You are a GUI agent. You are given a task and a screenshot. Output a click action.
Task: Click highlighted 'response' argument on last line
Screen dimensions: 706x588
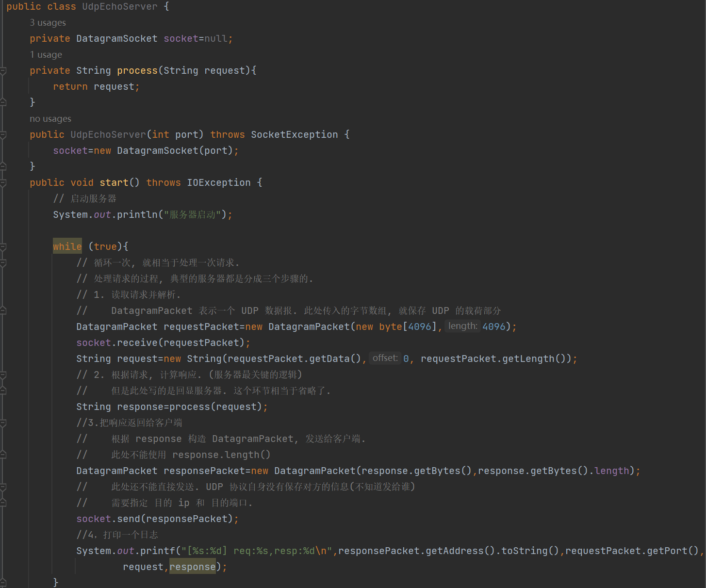(193, 567)
